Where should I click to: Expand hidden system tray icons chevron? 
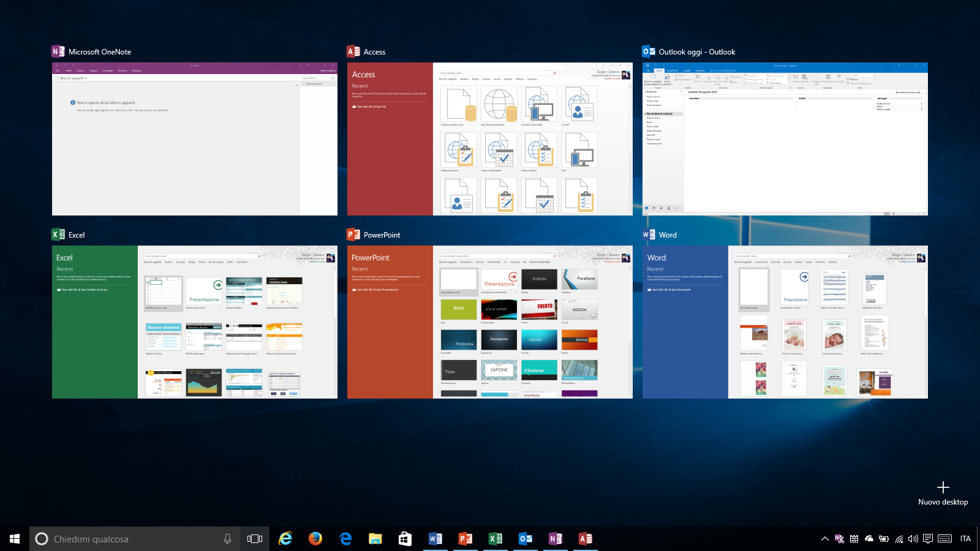point(825,539)
